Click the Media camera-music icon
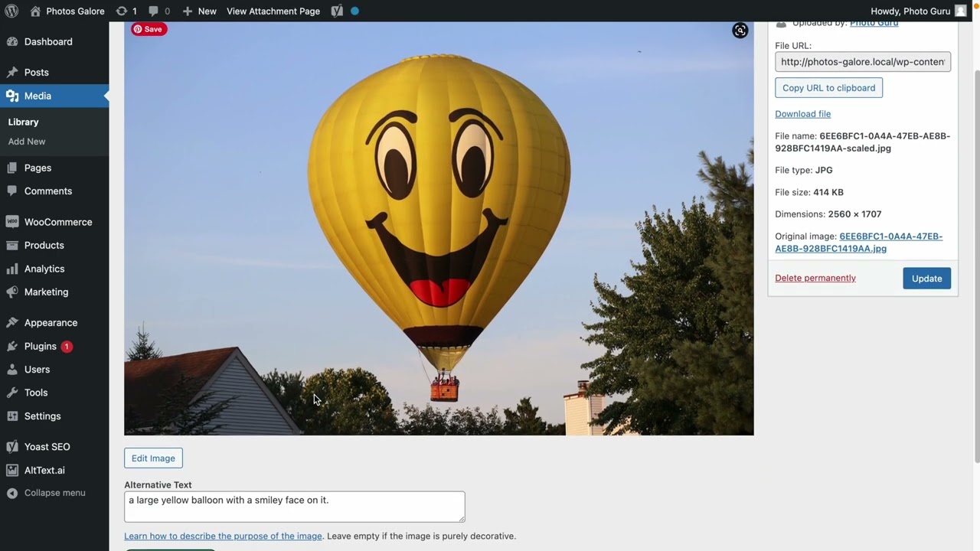The height and width of the screenshot is (551, 980). click(x=12, y=96)
